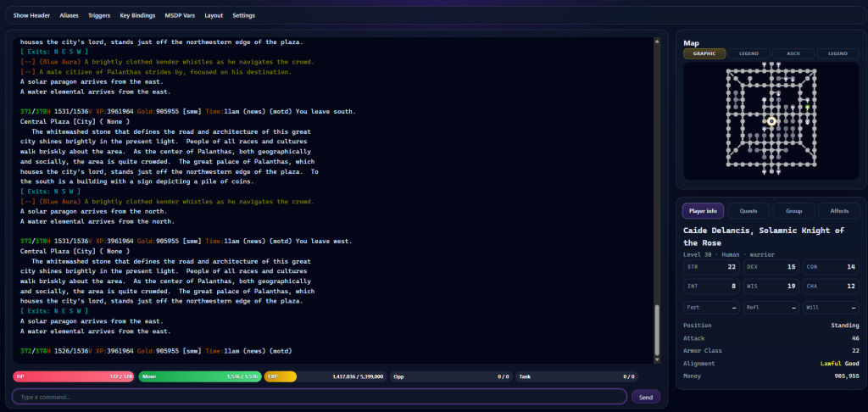Select the Player info tab
This screenshot has width=868, height=412.
pyautogui.click(x=703, y=211)
